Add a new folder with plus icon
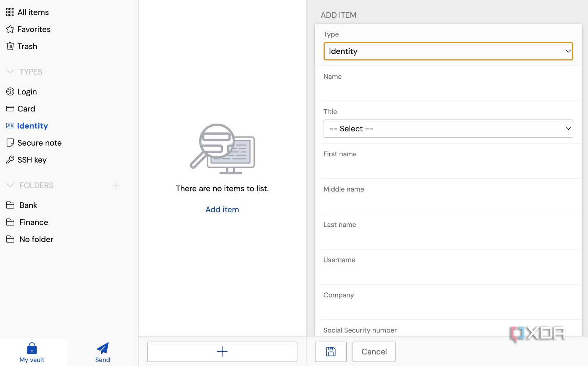This screenshot has height=366, width=588. tap(116, 185)
